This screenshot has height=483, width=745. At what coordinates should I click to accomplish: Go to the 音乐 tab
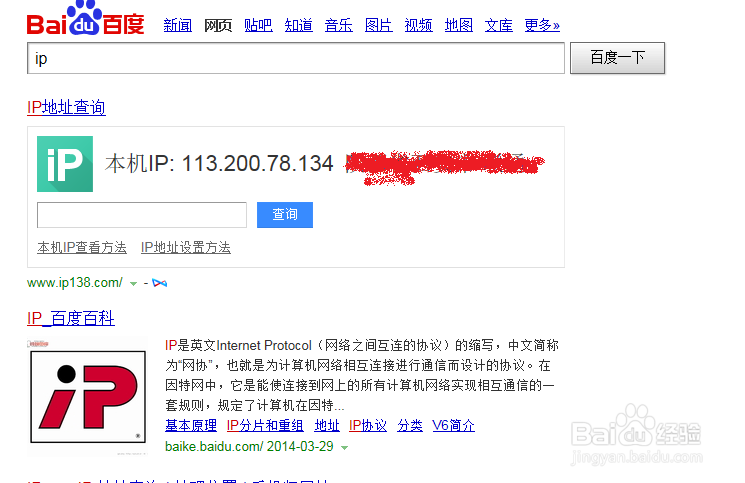(339, 25)
